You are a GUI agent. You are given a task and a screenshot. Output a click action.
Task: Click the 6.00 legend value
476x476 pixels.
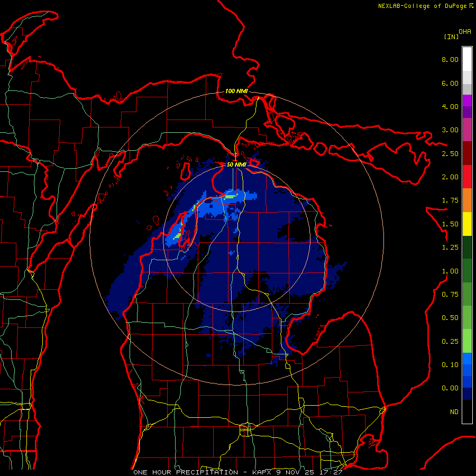click(450, 83)
